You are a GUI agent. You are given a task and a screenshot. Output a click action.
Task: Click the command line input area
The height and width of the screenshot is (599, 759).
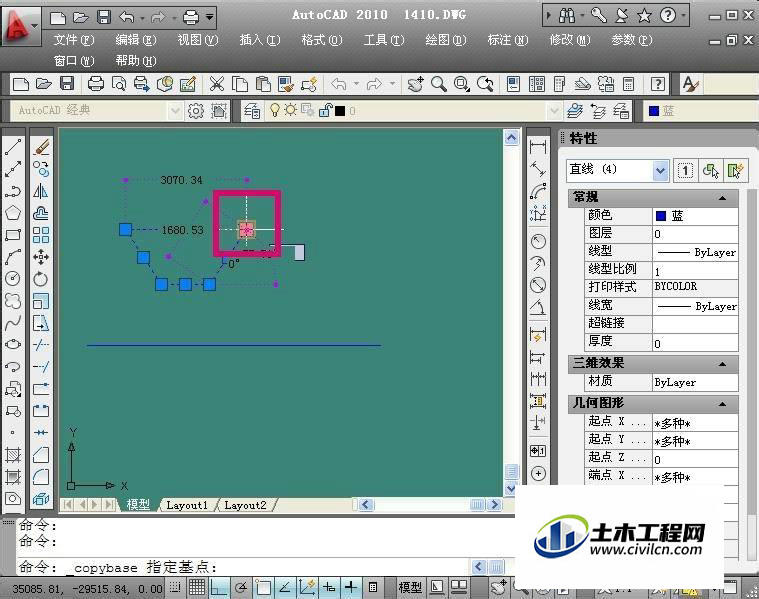point(244,567)
